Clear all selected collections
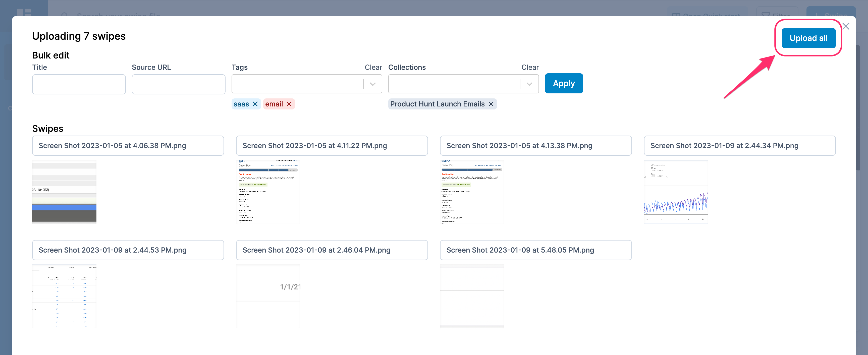 point(530,67)
